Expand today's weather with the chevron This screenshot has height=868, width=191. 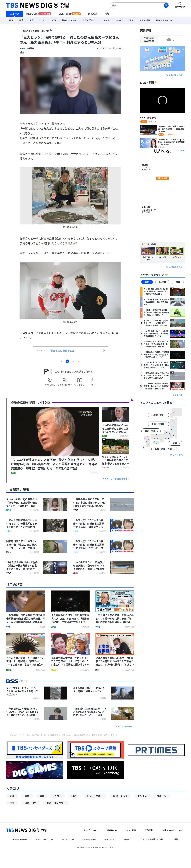click(x=182, y=39)
